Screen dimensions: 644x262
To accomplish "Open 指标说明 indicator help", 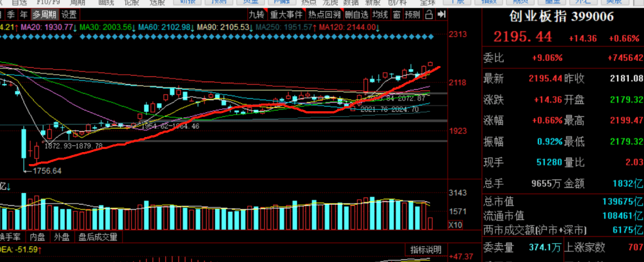I will pyautogui.click(x=426, y=249).
